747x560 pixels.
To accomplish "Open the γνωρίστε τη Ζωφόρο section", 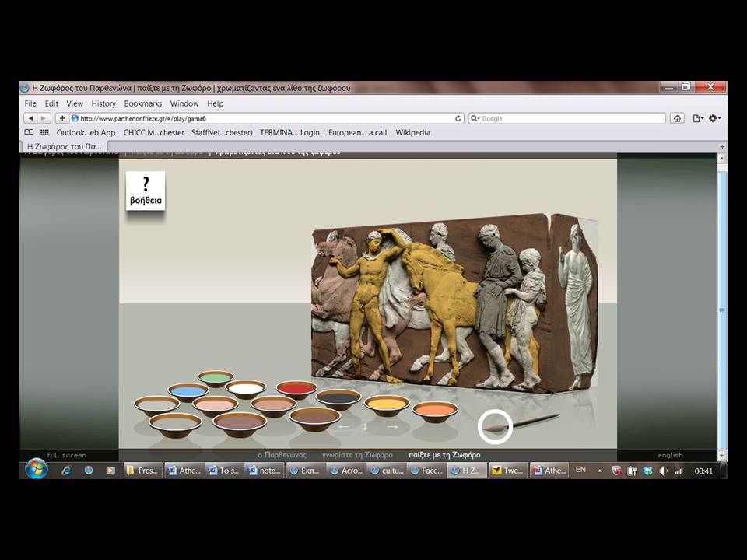I will point(357,455).
